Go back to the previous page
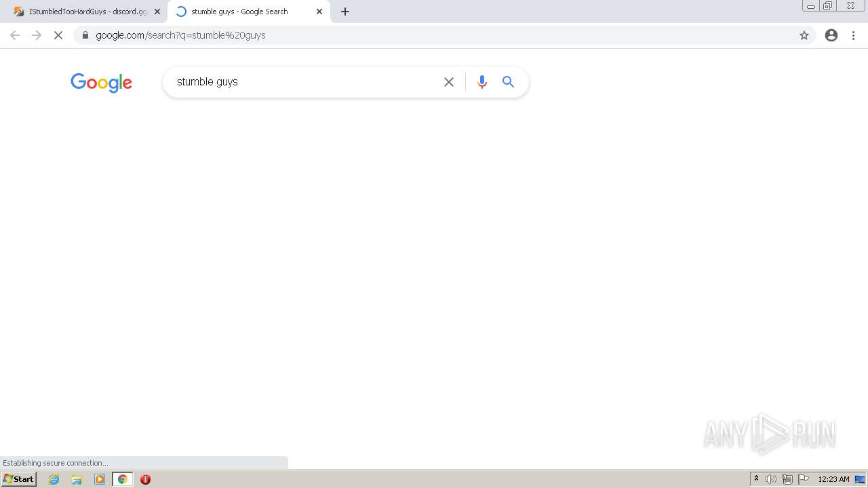Viewport: 868px width, 488px height. coord(15,35)
